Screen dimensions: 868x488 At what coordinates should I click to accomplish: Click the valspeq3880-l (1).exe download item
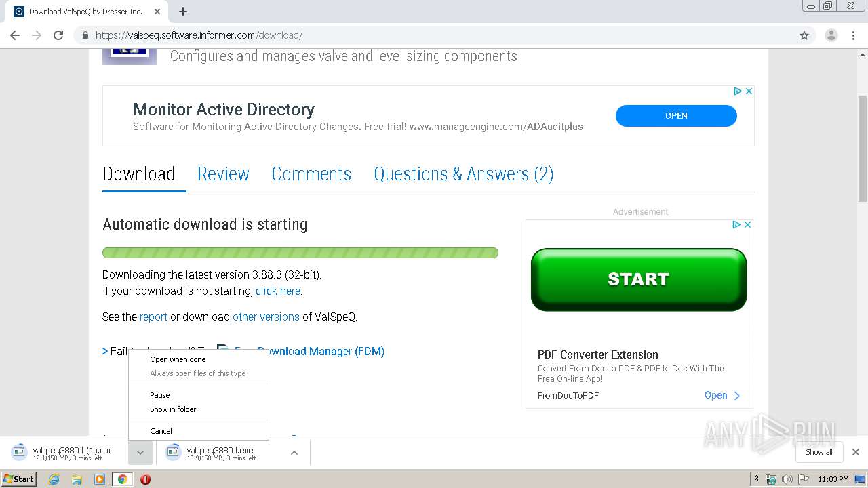[x=66, y=453]
